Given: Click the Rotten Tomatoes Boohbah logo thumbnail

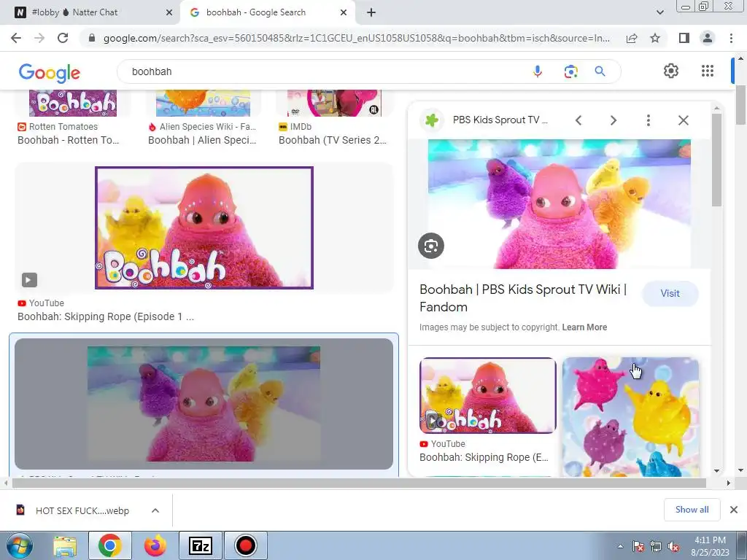Looking at the screenshot, I should click(73, 103).
